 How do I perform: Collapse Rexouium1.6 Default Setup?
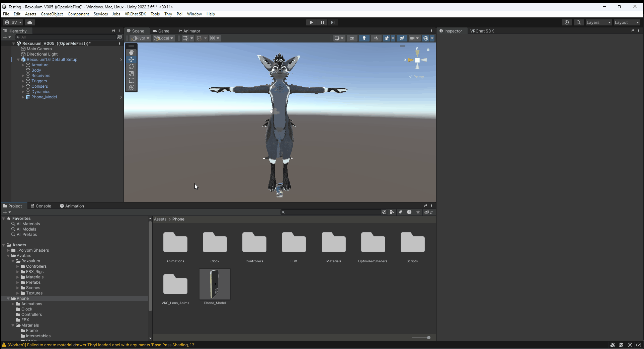(18, 60)
